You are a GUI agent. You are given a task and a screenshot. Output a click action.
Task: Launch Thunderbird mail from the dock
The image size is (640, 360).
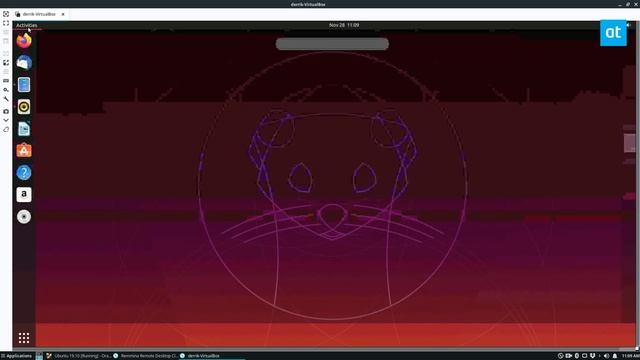(x=24, y=62)
